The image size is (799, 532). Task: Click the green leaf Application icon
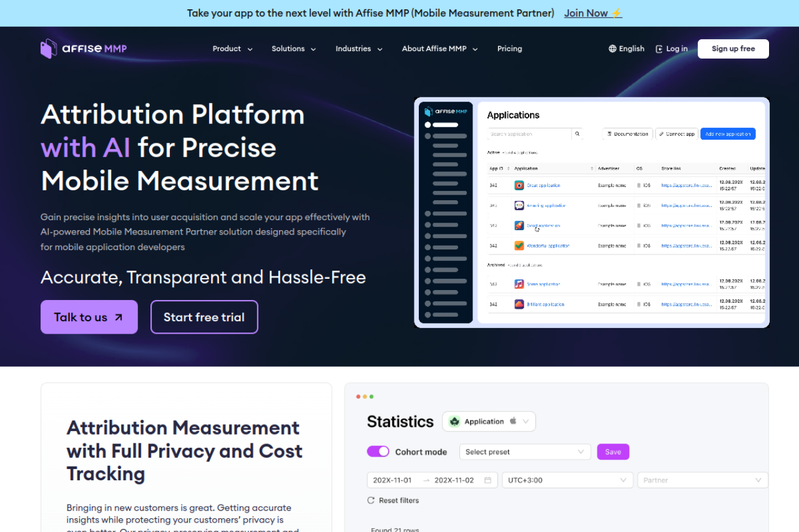454,422
